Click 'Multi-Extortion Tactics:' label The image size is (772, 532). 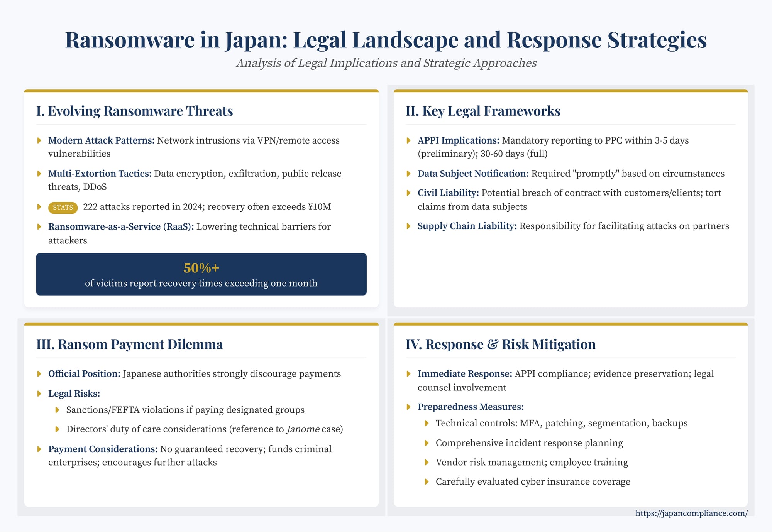point(100,173)
